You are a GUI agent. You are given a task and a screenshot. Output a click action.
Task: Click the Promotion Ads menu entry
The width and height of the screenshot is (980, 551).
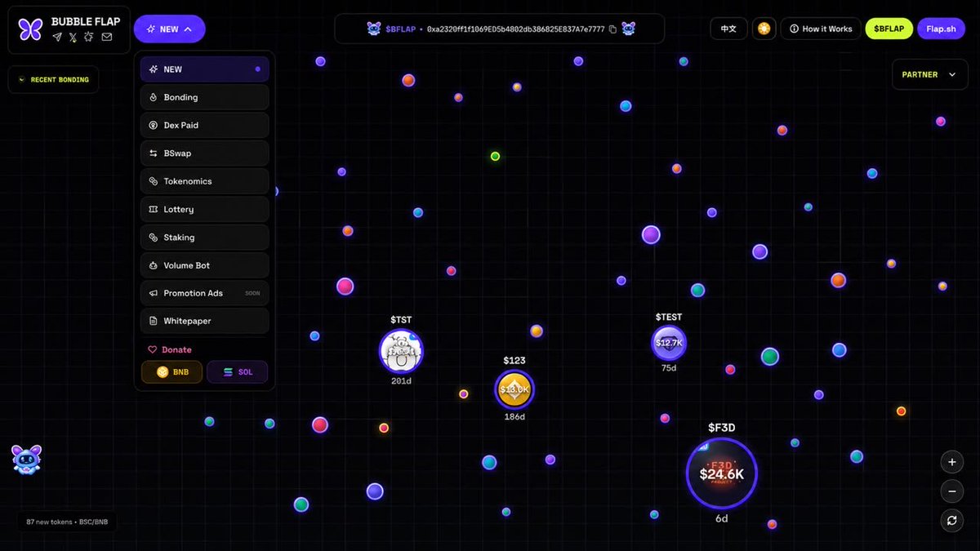(x=204, y=293)
